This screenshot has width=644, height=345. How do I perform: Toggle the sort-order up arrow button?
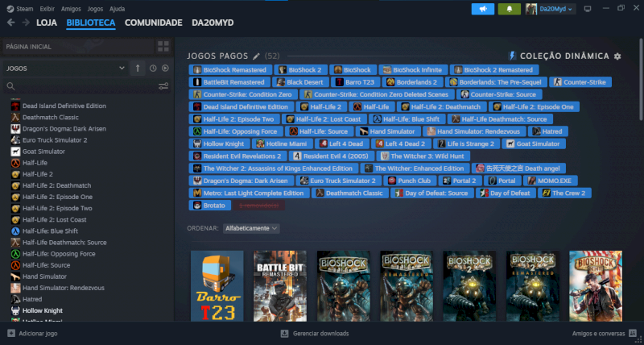click(x=138, y=69)
